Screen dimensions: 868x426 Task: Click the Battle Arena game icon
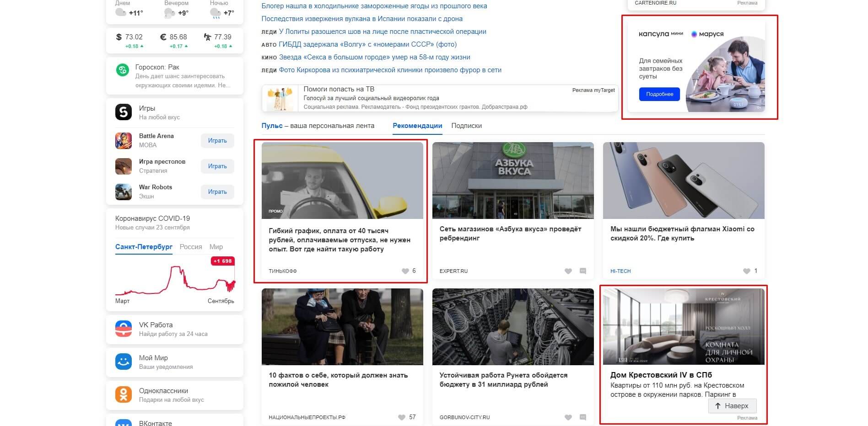point(124,140)
